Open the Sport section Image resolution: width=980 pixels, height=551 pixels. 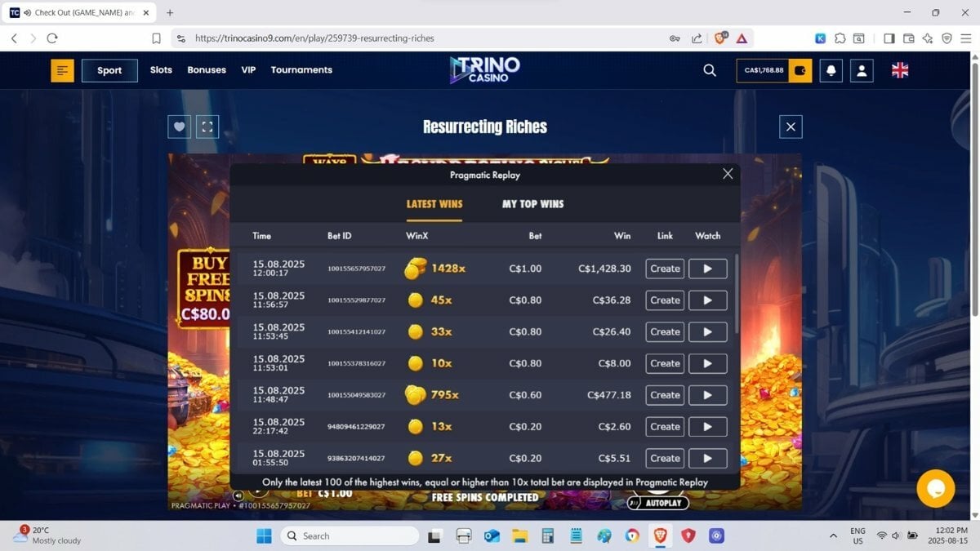pyautogui.click(x=109, y=70)
